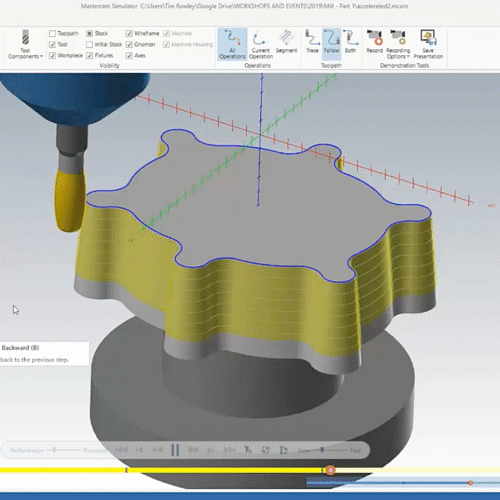The image size is (500, 500).
Task: Select the Both toolpath mode
Action: pyautogui.click(x=350, y=41)
